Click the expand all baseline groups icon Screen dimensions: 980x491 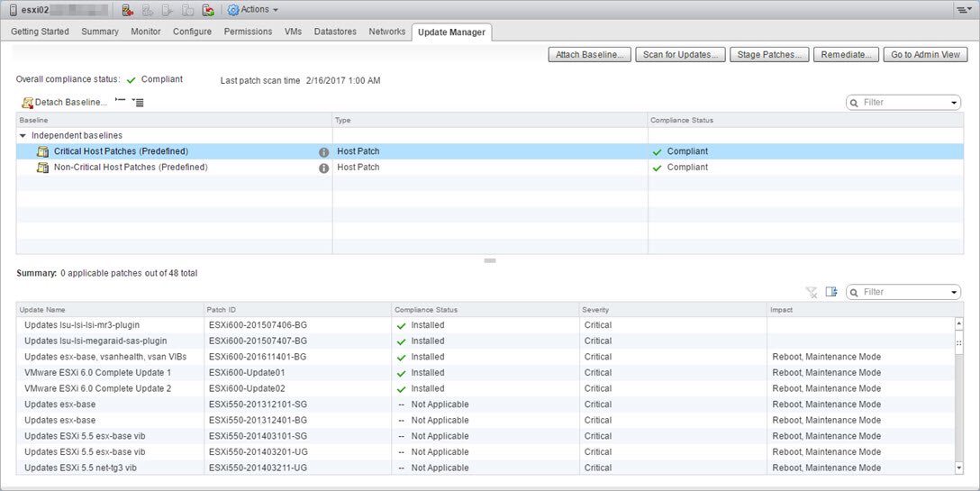coord(138,103)
